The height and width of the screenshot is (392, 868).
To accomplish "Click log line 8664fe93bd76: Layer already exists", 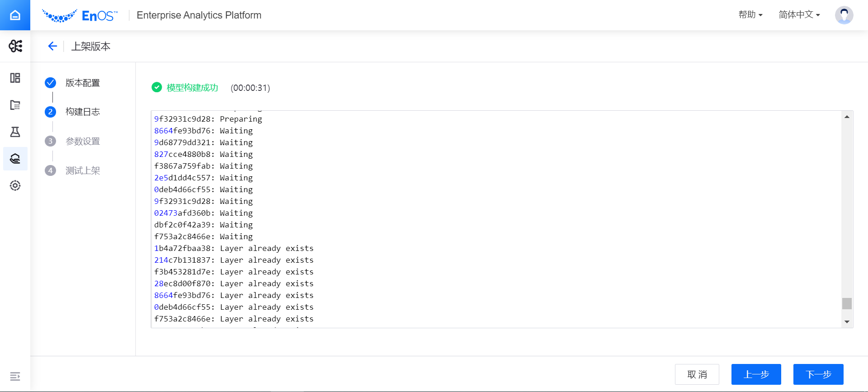I will click(234, 295).
